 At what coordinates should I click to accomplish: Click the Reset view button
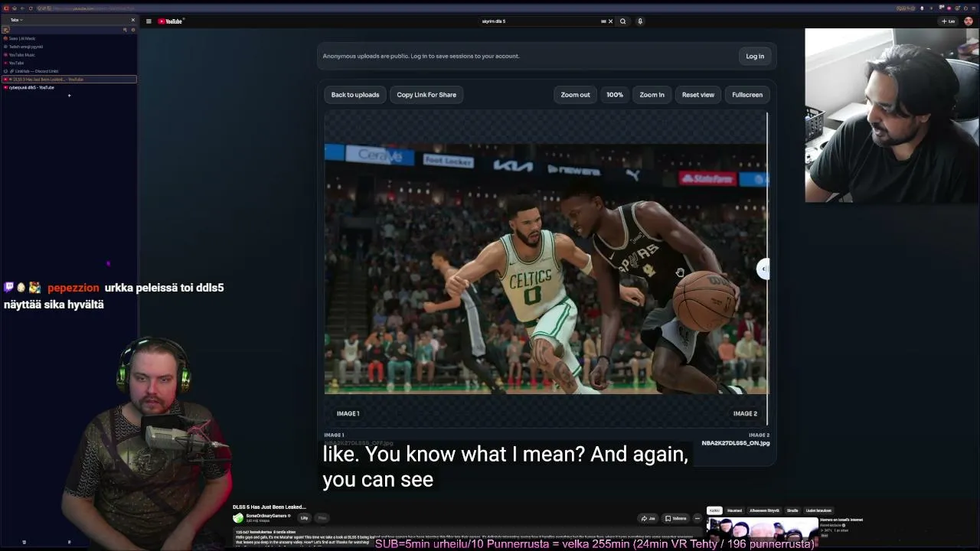(698, 95)
